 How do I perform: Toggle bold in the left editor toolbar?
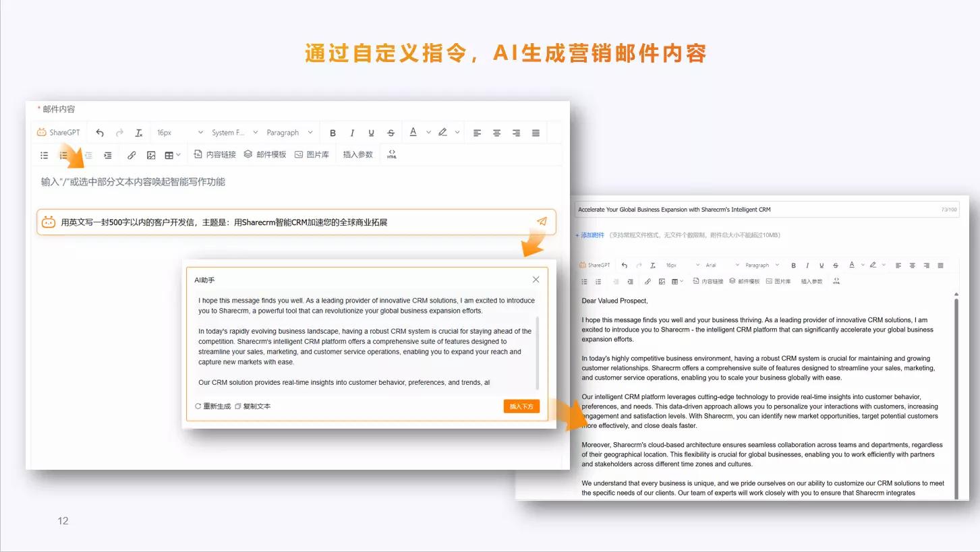coord(333,133)
